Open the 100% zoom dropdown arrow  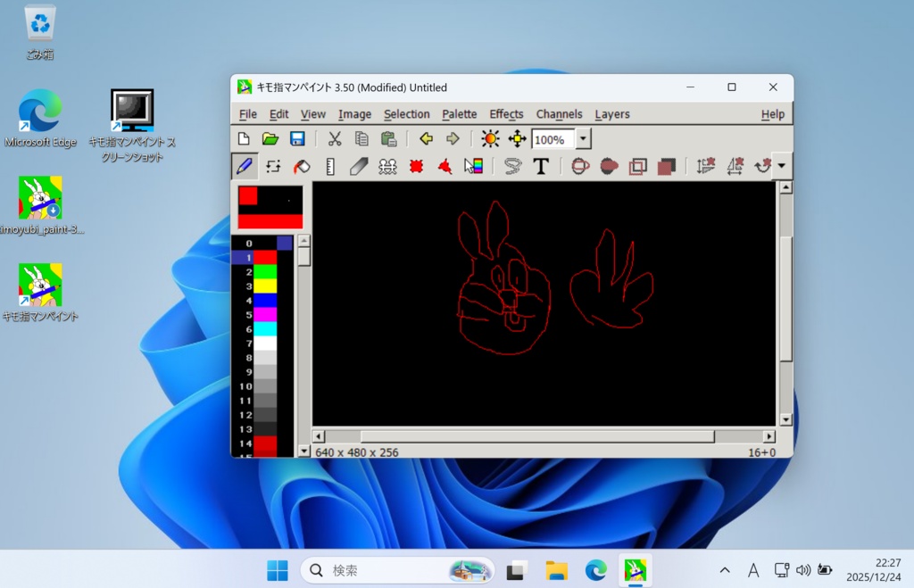[583, 139]
